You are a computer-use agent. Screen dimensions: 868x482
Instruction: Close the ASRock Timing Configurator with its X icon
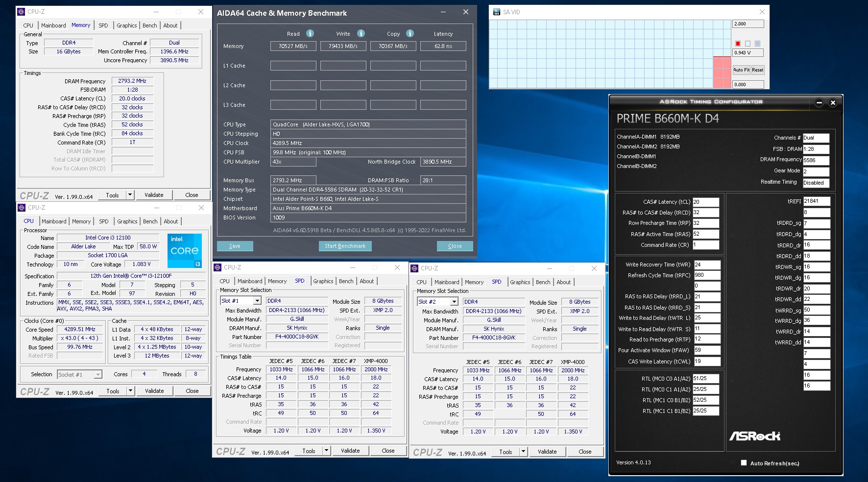point(833,102)
